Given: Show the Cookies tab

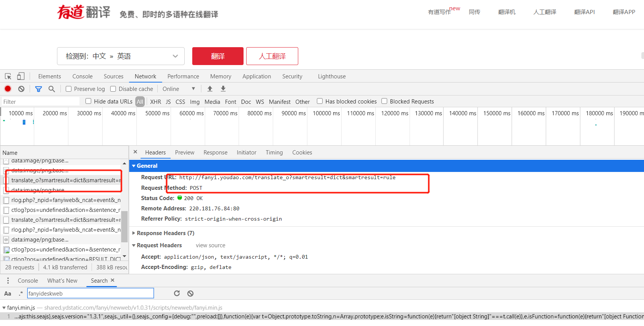Looking at the screenshot, I should [302, 152].
